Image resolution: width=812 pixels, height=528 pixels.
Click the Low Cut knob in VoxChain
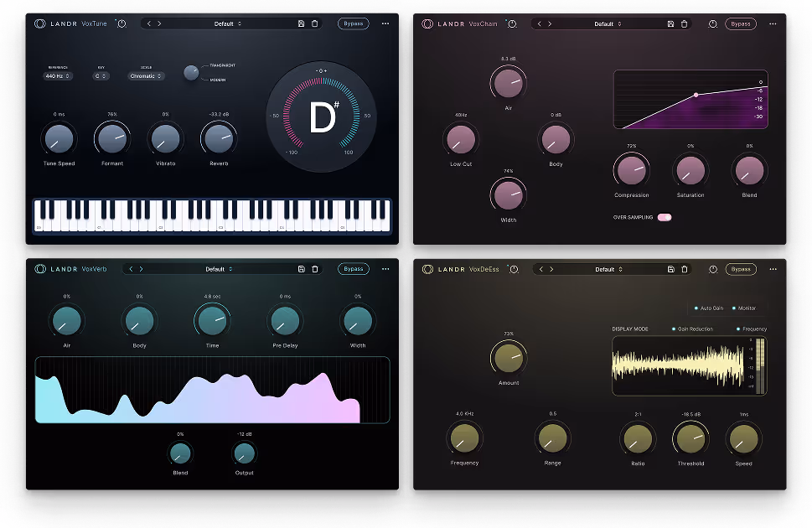click(461, 139)
